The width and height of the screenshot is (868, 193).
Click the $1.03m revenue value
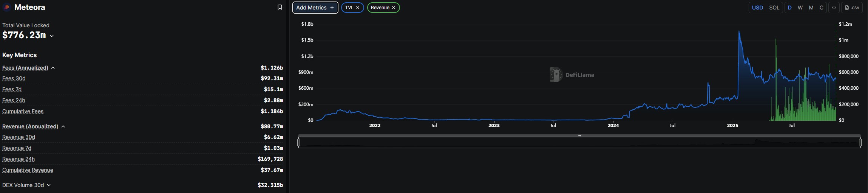pos(273,148)
